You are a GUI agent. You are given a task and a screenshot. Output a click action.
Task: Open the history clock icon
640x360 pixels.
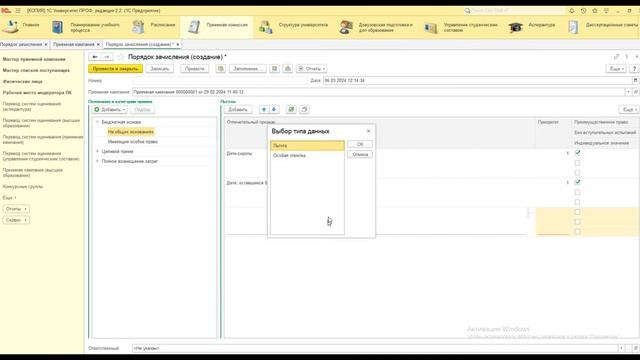coord(583,11)
